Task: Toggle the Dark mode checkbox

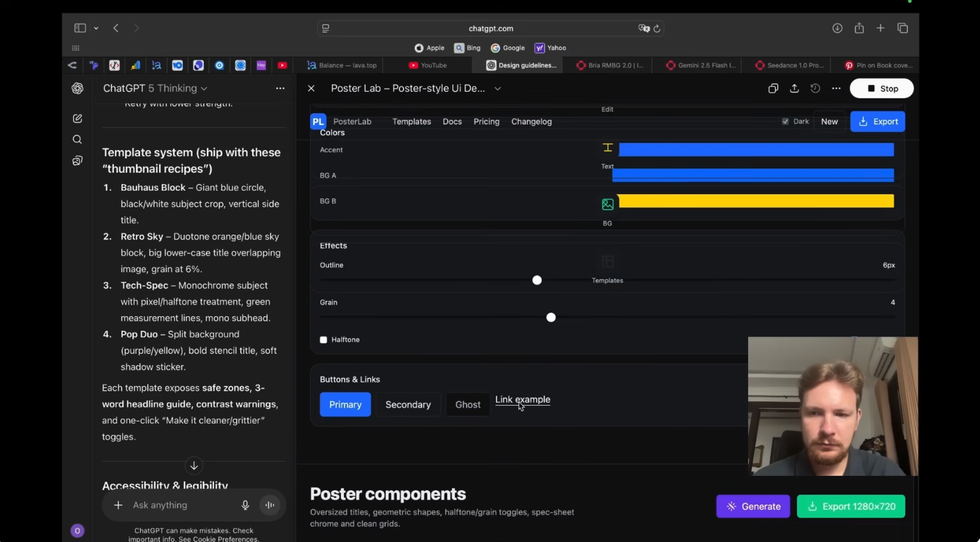Action: [785, 122]
